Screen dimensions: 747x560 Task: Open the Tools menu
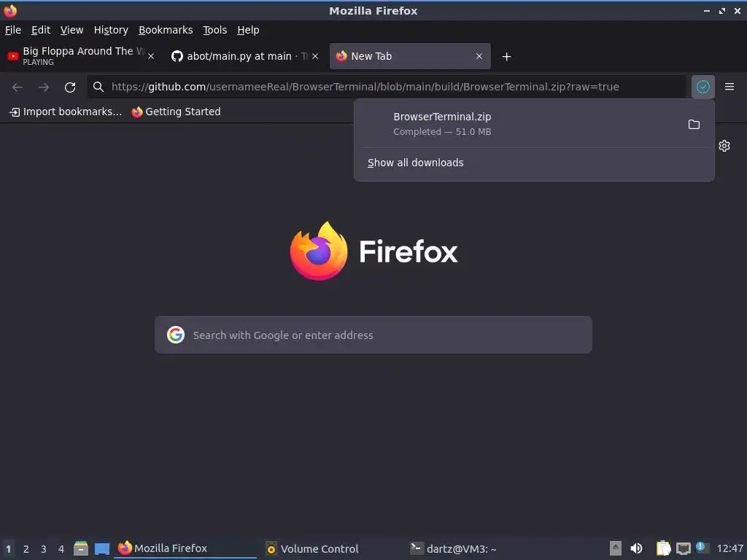(x=214, y=30)
